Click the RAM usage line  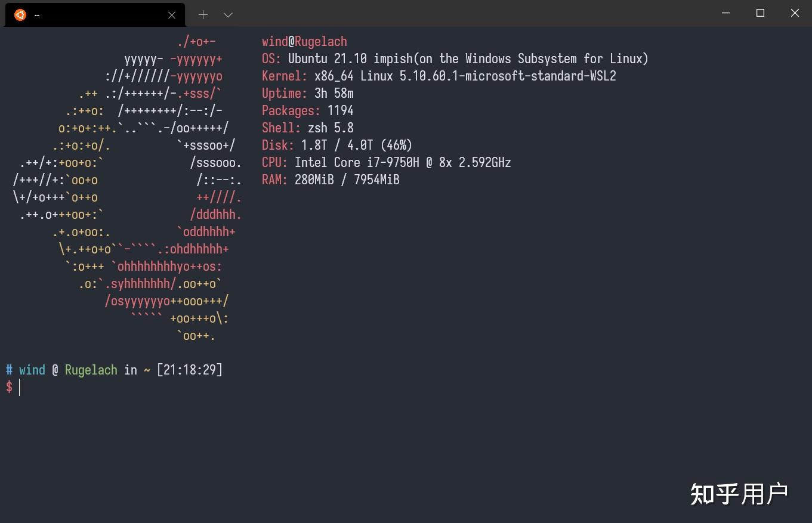[x=331, y=180]
